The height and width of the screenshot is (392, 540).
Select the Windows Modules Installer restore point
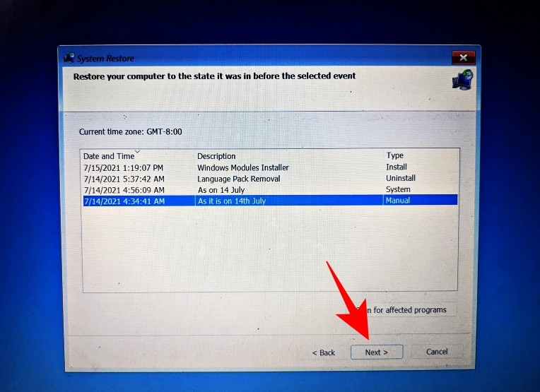click(270, 167)
